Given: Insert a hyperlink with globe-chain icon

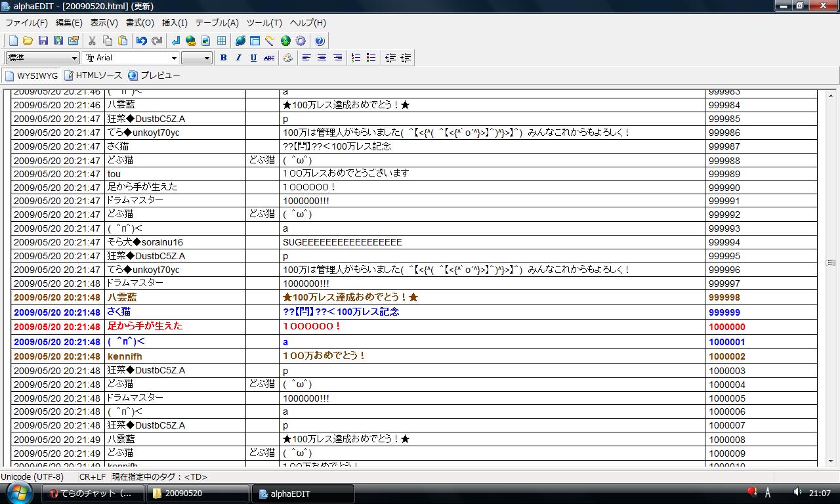Looking at the screenshot, I should [x=191, y=41].
